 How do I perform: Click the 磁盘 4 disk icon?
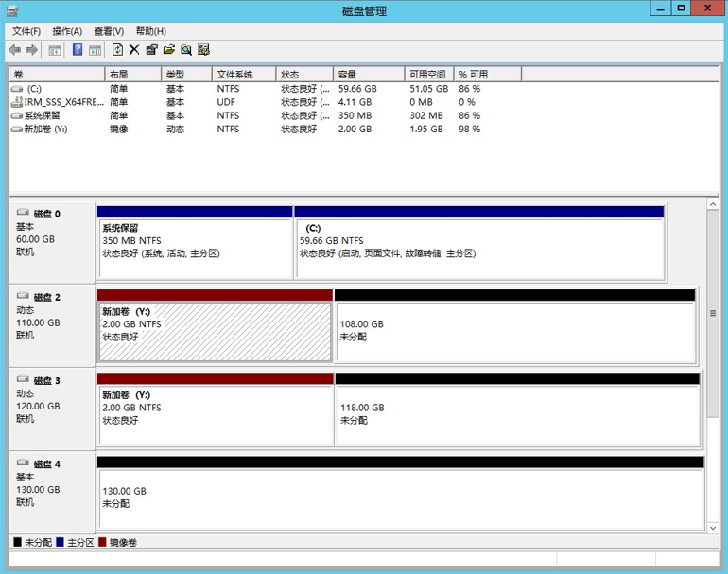click(23, 462)
